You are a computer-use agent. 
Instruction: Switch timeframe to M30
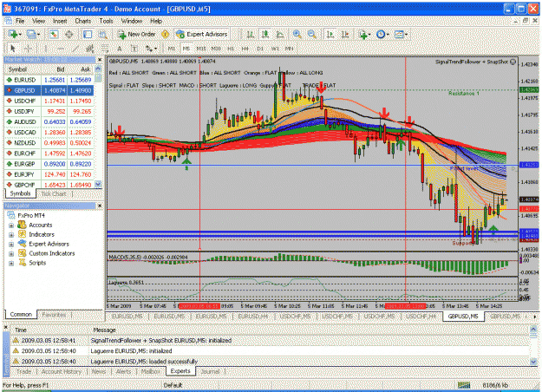(x=216, y=49)
